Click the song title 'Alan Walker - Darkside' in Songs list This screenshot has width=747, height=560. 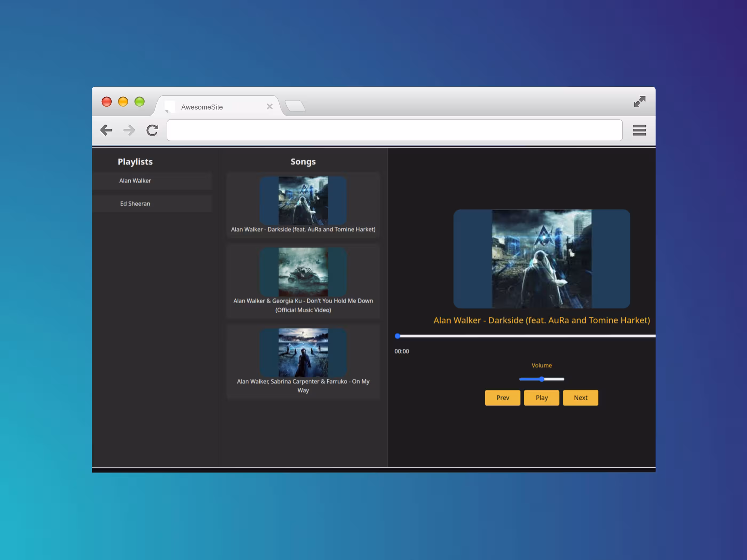click(x=303, y=229)
